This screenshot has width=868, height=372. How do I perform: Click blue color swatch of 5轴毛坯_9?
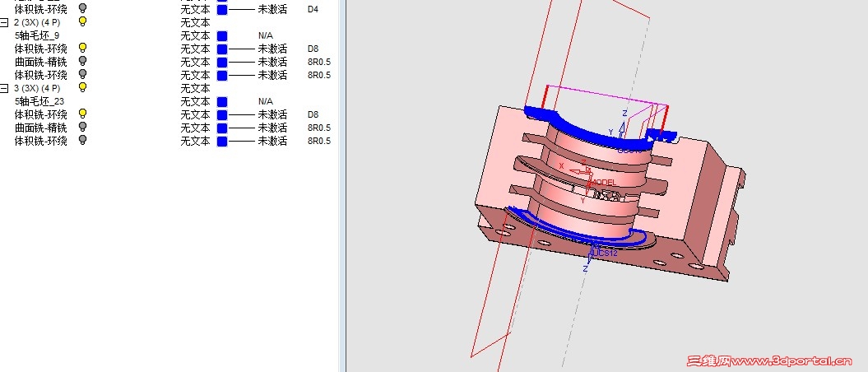(x=222, y=36)
